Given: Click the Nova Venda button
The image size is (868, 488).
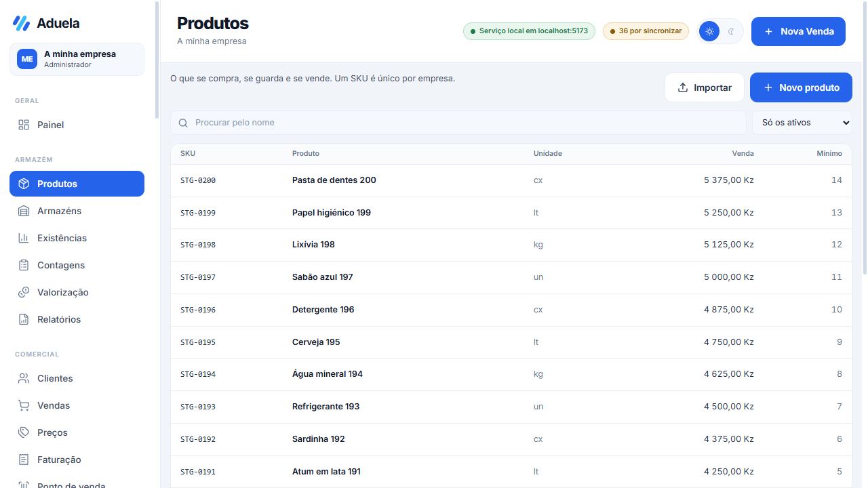Looking at the screenshot, I should [x=798, y=31].
